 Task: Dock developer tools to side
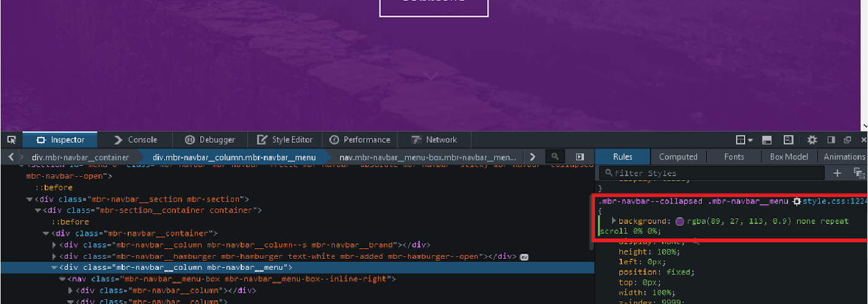pos(832,140)
